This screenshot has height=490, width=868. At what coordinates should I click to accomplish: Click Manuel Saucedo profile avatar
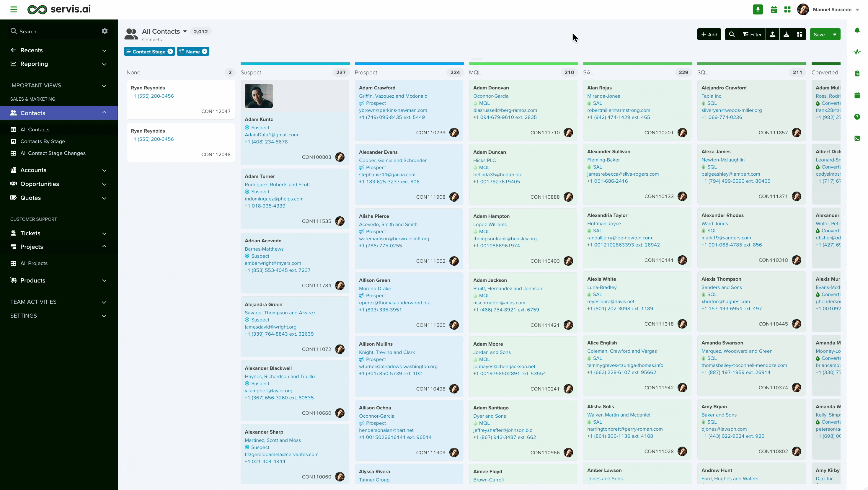[x=803, y=9]
